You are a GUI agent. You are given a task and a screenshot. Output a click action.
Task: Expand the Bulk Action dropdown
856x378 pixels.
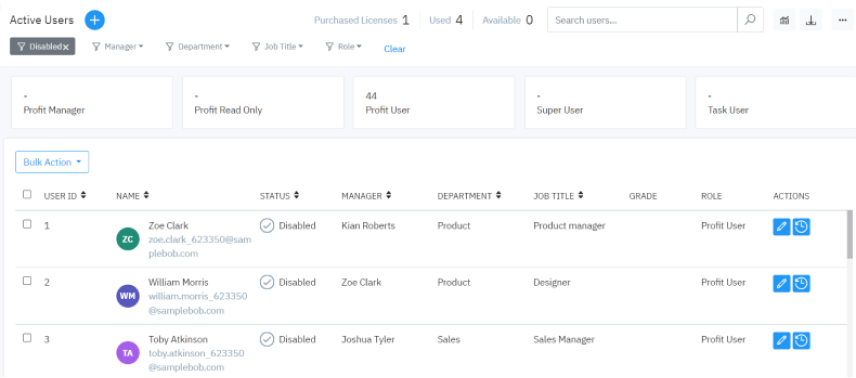[x=52, y=162]
